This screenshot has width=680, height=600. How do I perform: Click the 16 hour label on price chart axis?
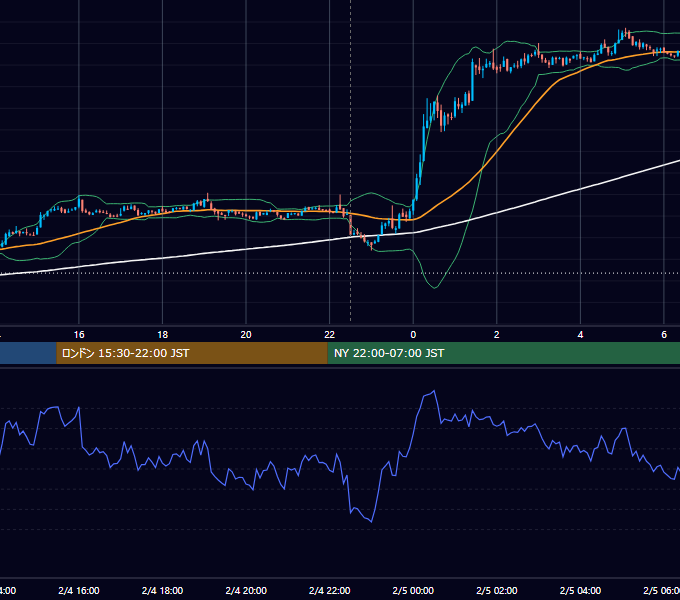click(79, 335)
